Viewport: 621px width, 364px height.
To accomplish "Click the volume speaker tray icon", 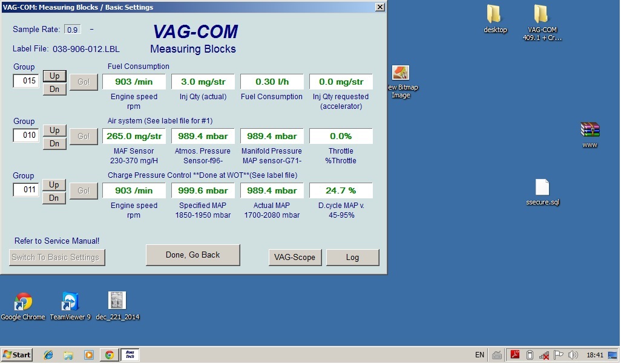I will (573, 355).
